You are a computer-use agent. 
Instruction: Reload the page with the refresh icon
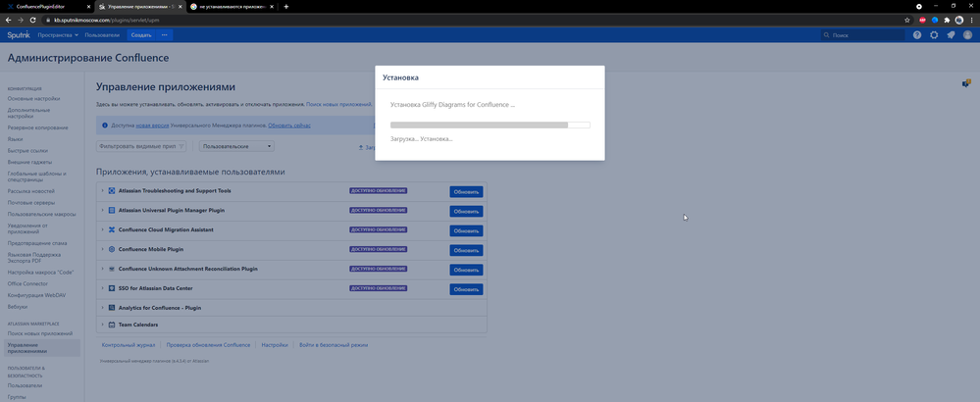point(32,20)
